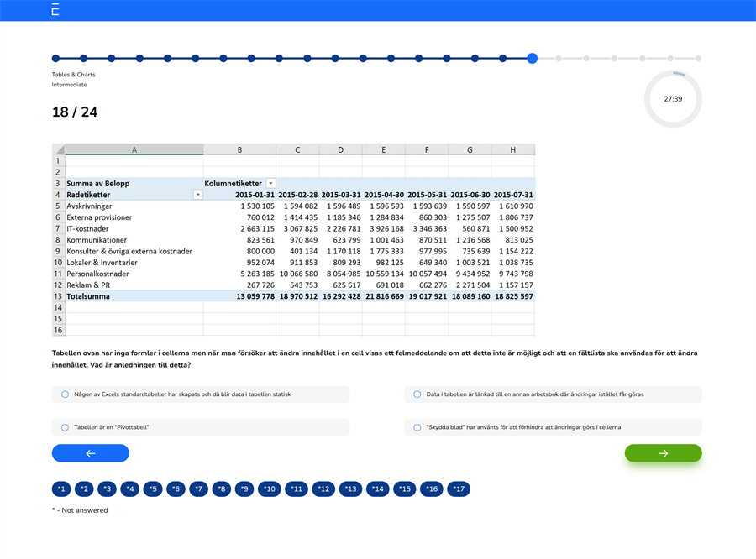756x559 pixels.
Task: Open question *3 from the numbered badges
Action: pos(107,488)
